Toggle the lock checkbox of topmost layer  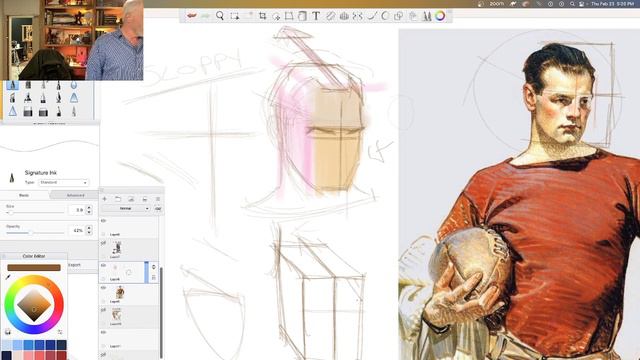pyautogui.click(x=103, y=234)
